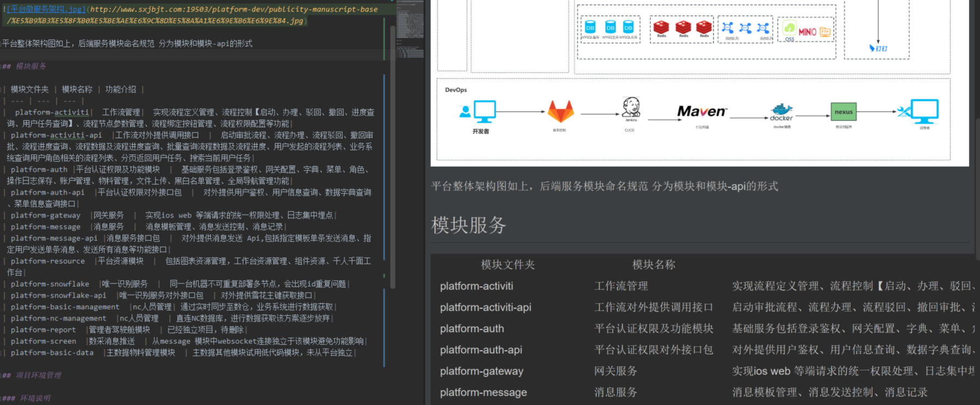980x405 pixels.
Task: Click '工作流管理' cell in preview table
Action: tap(621, 286)
